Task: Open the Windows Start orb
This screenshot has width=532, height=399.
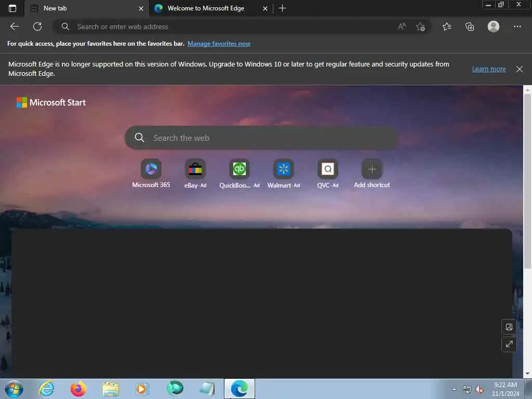Action: [x=14, y=389]
